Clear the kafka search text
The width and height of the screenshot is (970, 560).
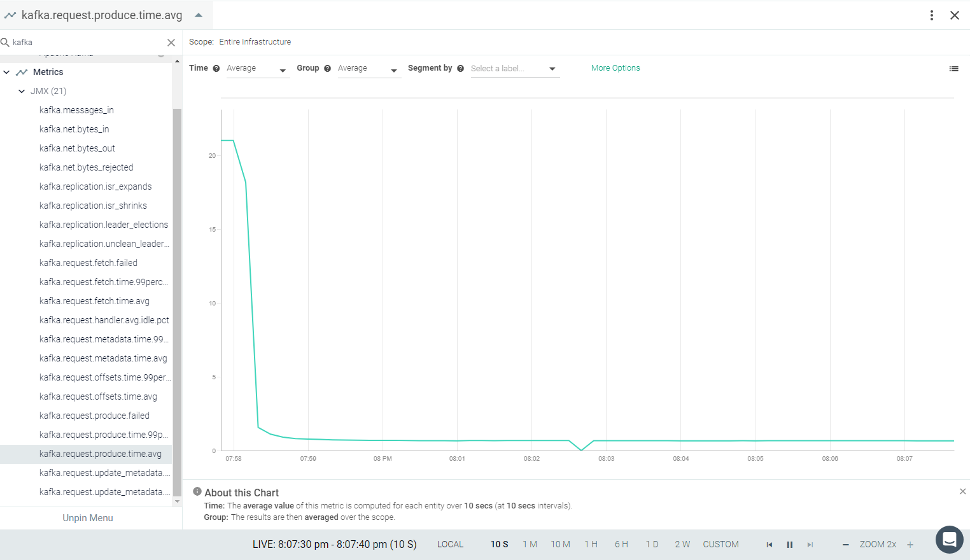click(171, 43)
